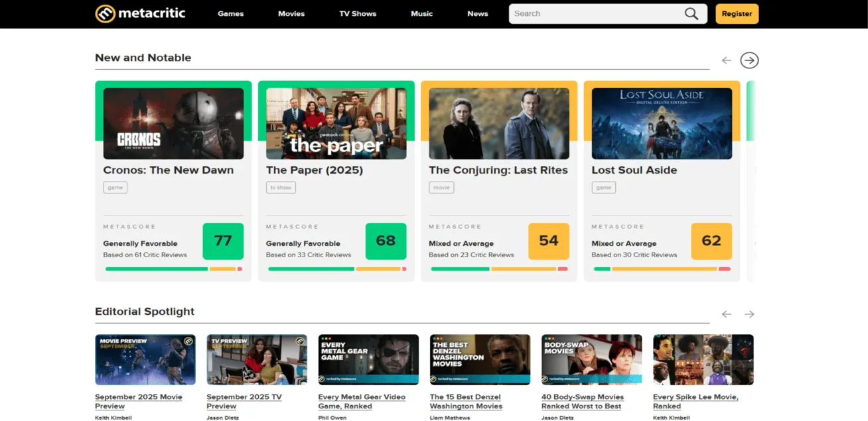The image size is (868, 421).
Task: Click Cronos: The New Dawn cover image
Action: point(173,124)
